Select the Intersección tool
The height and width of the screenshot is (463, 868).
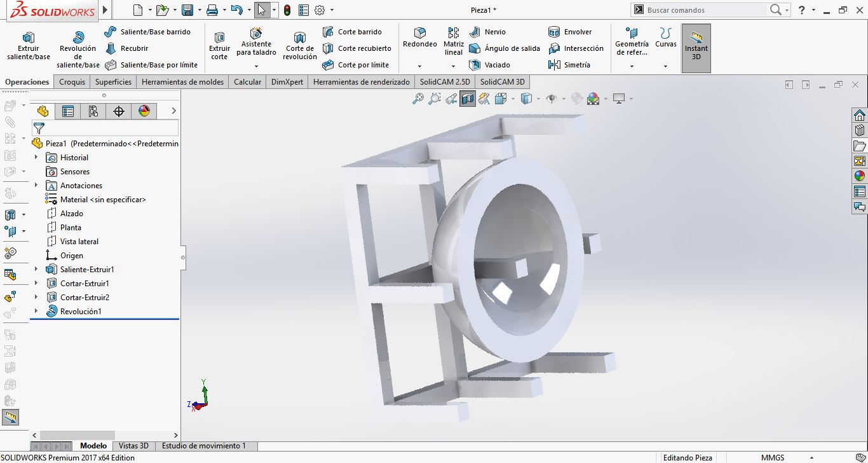click(x=576, y=48)
